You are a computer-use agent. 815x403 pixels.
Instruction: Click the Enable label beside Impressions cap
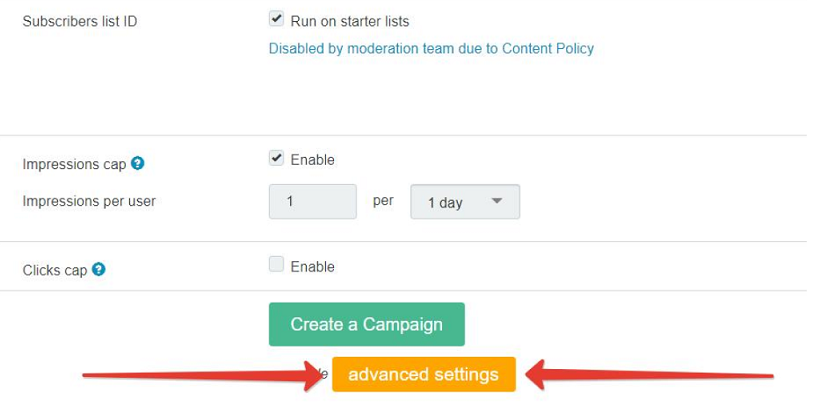tap(312, 160)
